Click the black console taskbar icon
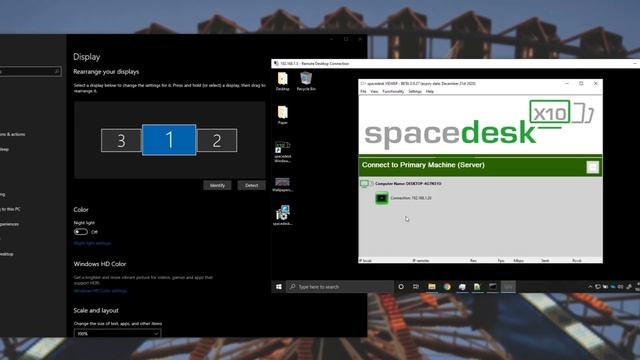640x360 pixels. point(493,287)
